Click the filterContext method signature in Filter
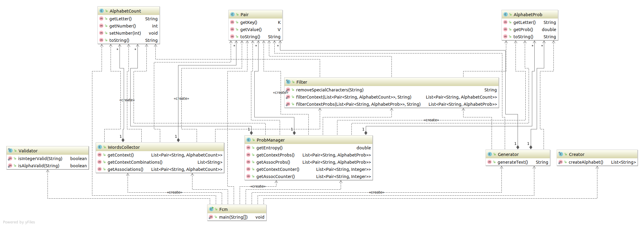 pos(354,97)
